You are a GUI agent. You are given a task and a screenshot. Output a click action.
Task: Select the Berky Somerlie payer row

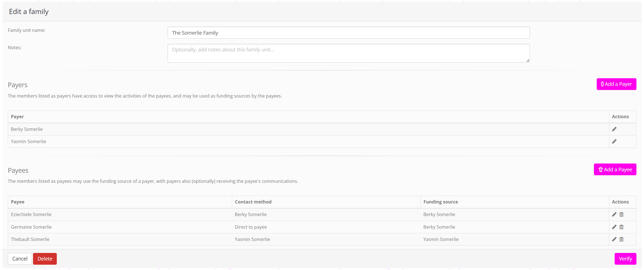27,129
